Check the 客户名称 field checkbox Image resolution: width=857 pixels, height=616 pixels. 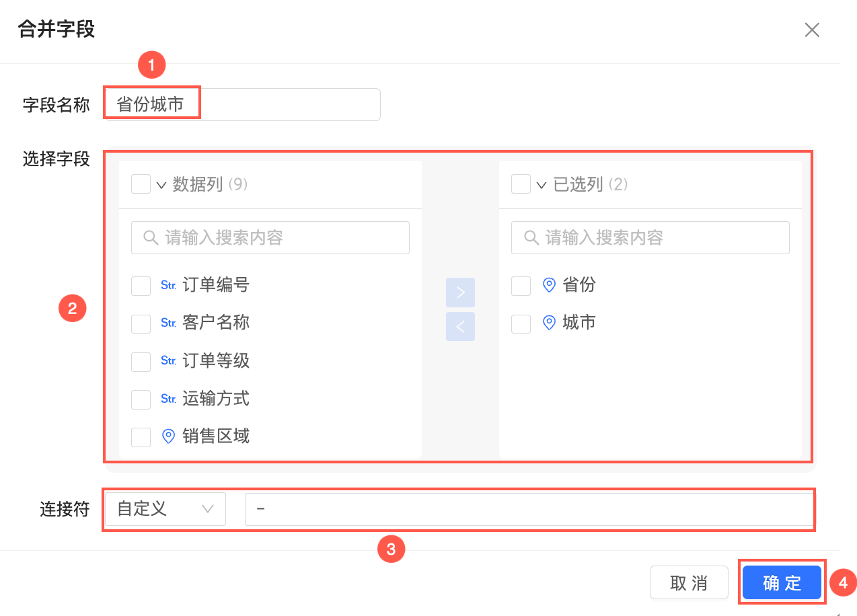pos(141,323)
